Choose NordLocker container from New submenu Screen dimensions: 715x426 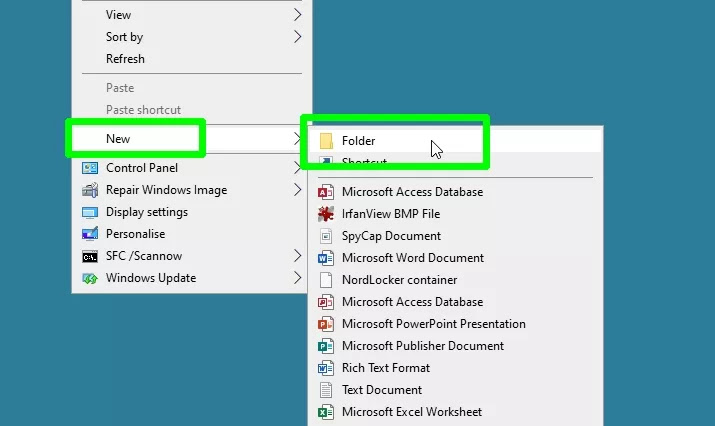click(455, 280)
